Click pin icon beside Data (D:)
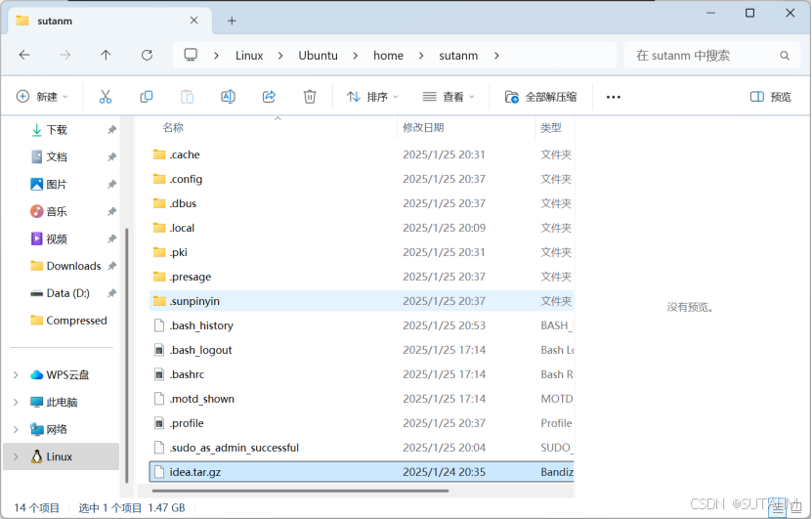Screen dimensions: 812x519 tap(111, 293)
